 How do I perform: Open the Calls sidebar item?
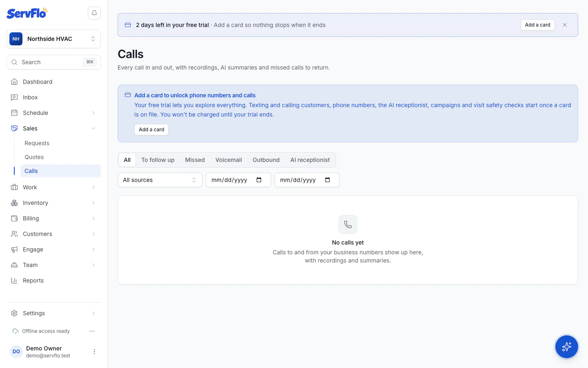coord(60,171)
